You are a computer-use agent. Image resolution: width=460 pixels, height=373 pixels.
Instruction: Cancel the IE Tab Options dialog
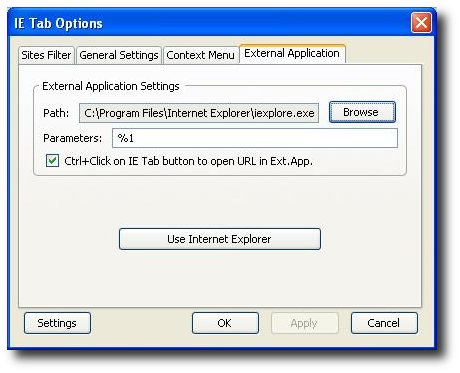tap(384, 323)
